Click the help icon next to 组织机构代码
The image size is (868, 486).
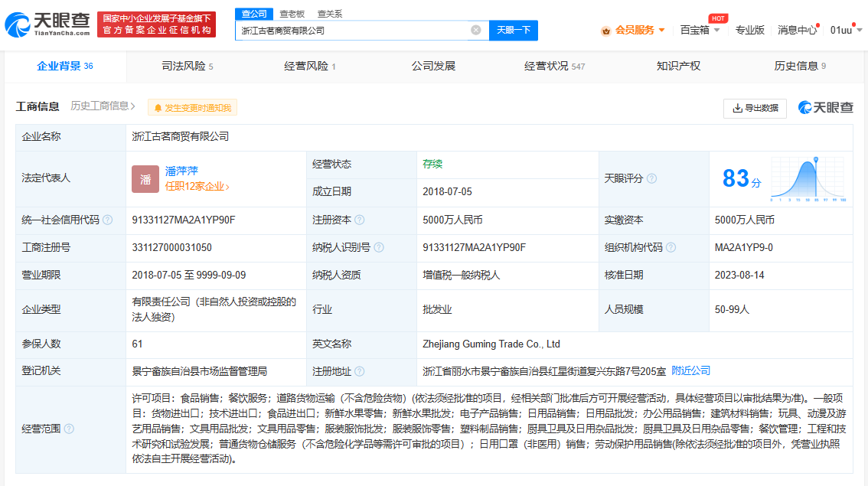coord(671,247)
